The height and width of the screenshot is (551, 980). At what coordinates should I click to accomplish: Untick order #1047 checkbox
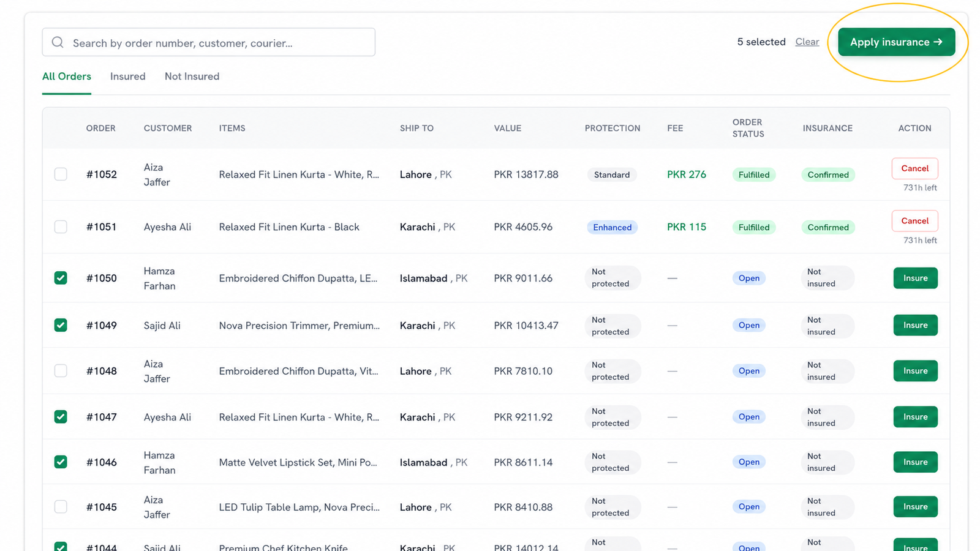click(61, 417)
